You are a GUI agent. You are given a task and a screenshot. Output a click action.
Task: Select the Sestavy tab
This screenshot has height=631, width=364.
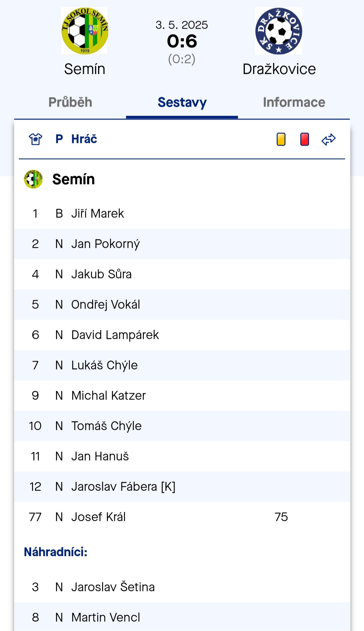coord(182,102)
